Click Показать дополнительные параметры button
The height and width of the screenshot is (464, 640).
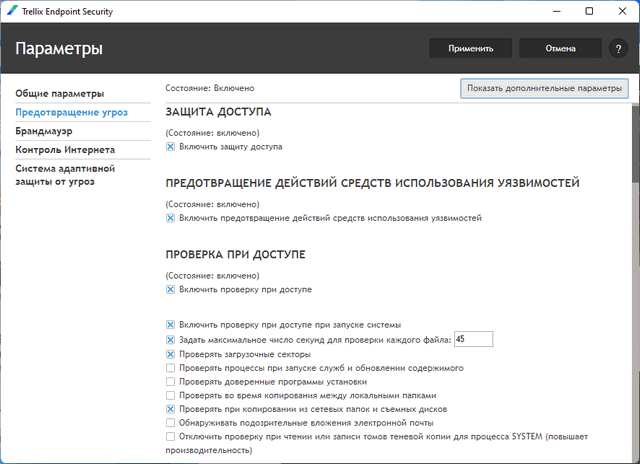[x=544, y=88]
